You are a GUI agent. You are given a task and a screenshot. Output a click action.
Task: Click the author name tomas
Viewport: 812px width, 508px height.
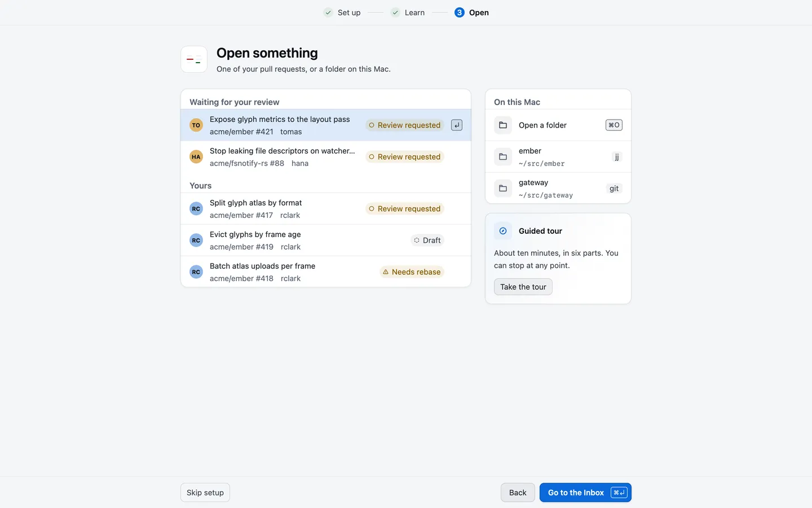291,132
